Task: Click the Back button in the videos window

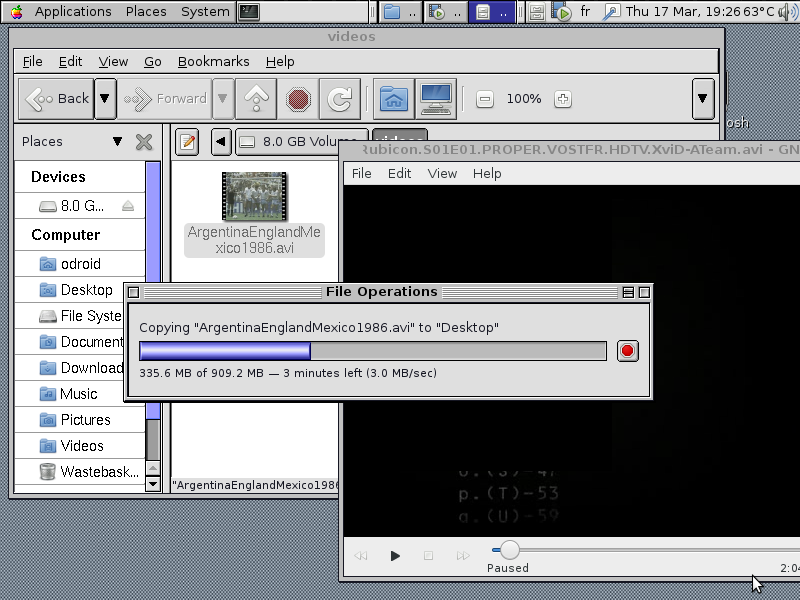Action: [x=56, y=98]
